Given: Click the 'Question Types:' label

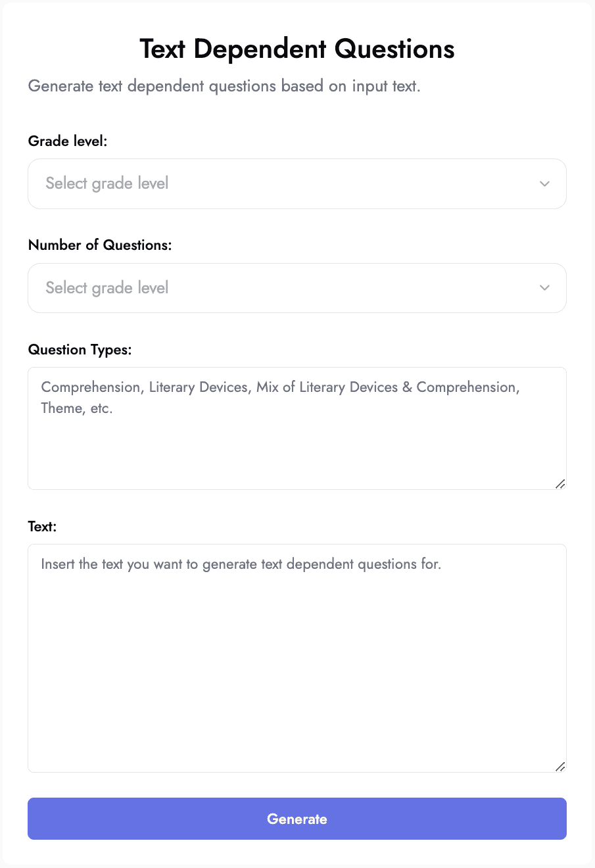Looking at the screenshot, I should 80,350.
